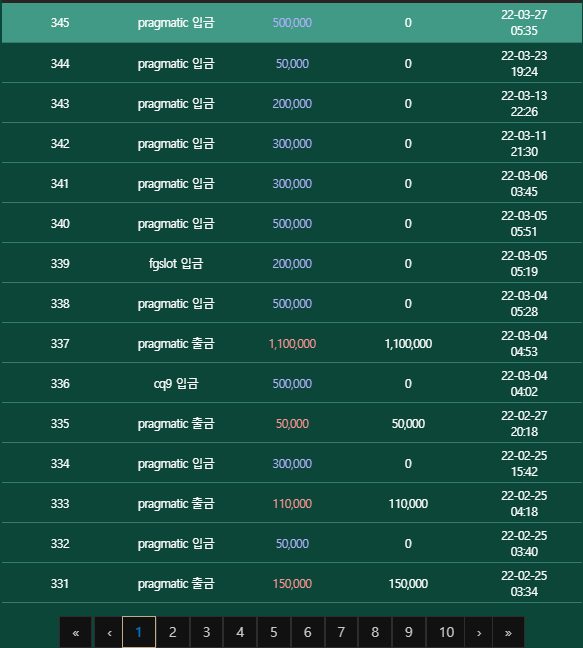583x648 pixels.
Task: Click red amount 150,000 in row 331
Action: pyautogui.click(x=292, y=584)
